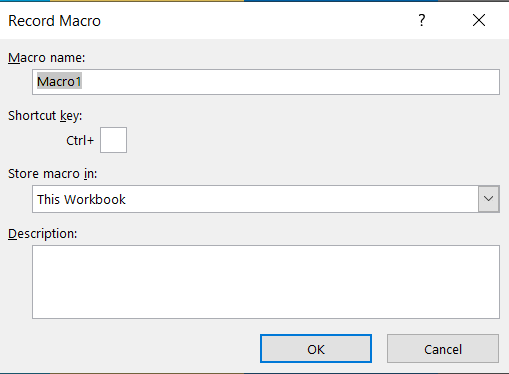This screenshot has width=509, height=374.
Task: Click the question mark help icon
Action: 422,21
